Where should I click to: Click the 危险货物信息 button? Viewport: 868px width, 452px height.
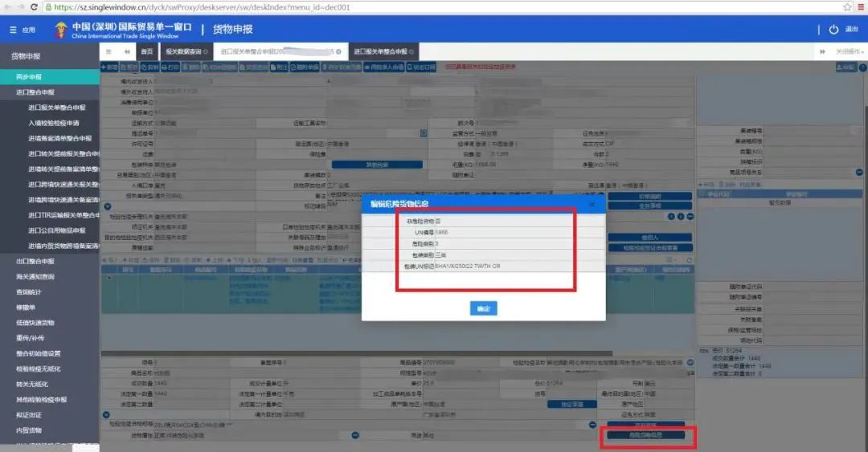[x=645, y=435]
